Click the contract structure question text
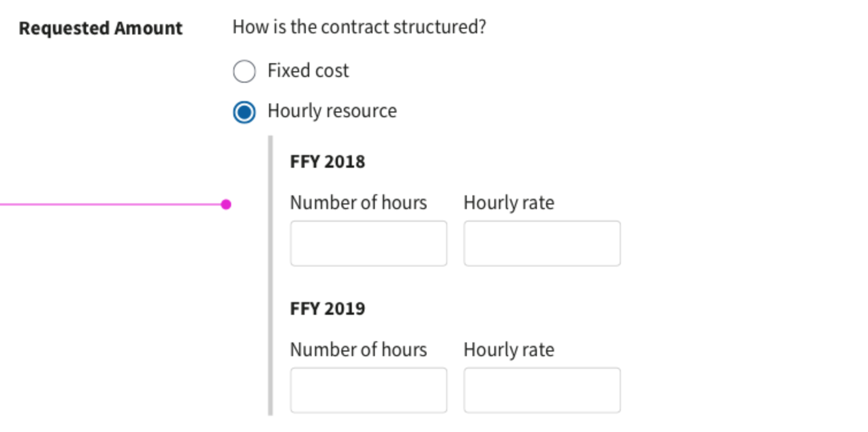 click(359, 27)
